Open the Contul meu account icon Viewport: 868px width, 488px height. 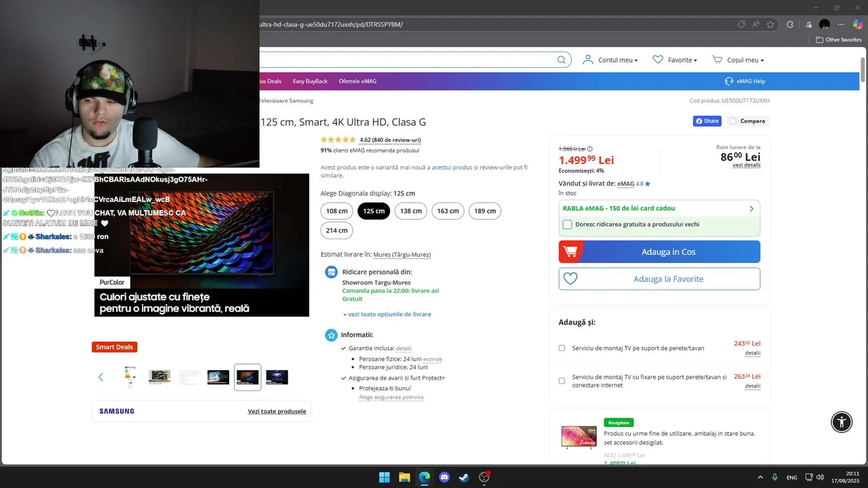(x=588, y=60)
